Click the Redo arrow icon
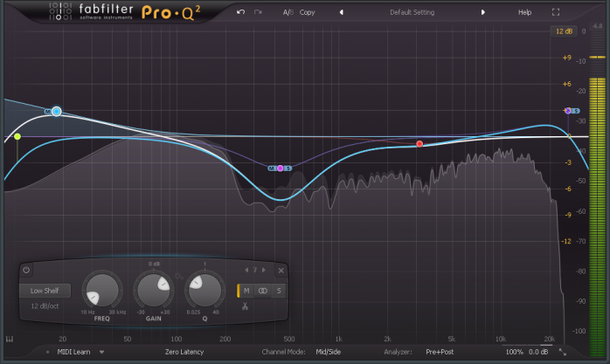This screenshot has width=610, height=364. click(257, 13)
